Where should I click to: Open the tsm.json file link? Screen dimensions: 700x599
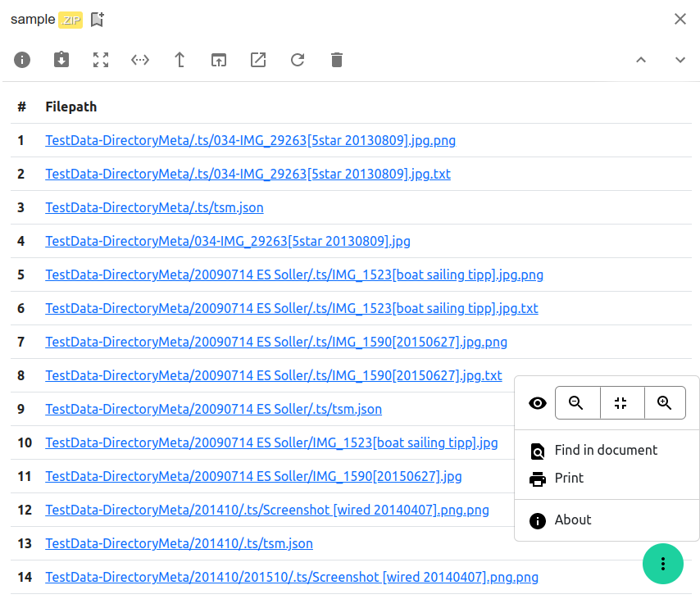154,207
